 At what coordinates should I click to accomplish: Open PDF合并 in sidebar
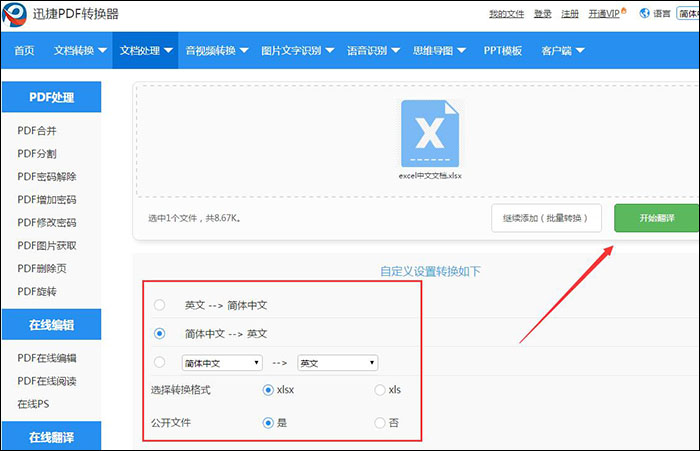tap(37, 131)
